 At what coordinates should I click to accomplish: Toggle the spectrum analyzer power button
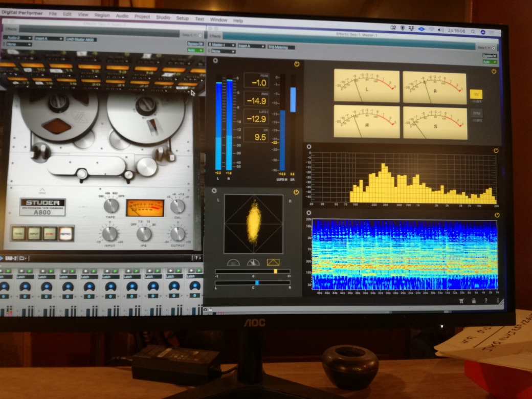click(x=496, y=150)
